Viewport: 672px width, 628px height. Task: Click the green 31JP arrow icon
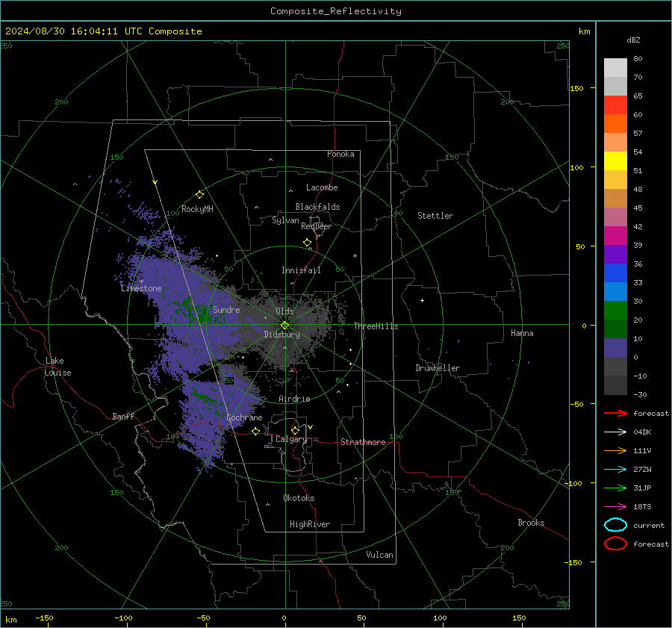615,488
